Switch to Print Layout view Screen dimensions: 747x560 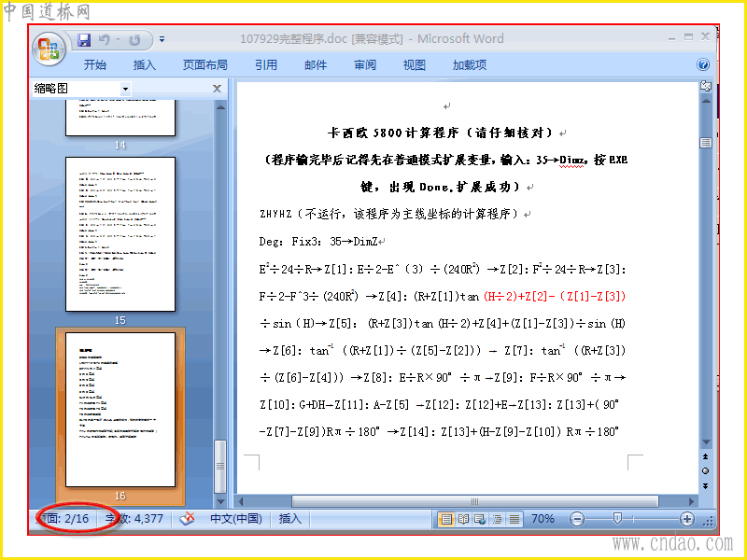pos(446,519)
